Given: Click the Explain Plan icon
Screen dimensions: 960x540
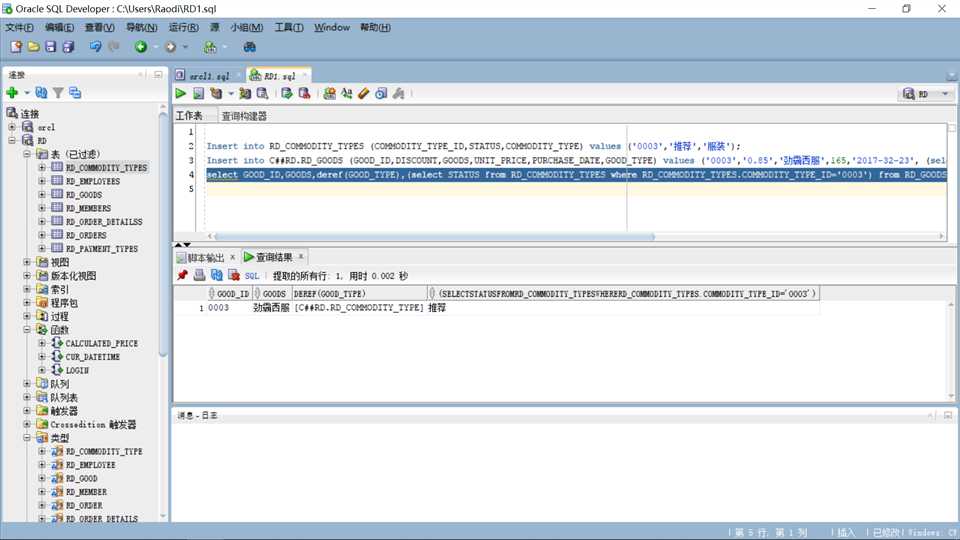Looking at the screenshot, I should [216, 93].
